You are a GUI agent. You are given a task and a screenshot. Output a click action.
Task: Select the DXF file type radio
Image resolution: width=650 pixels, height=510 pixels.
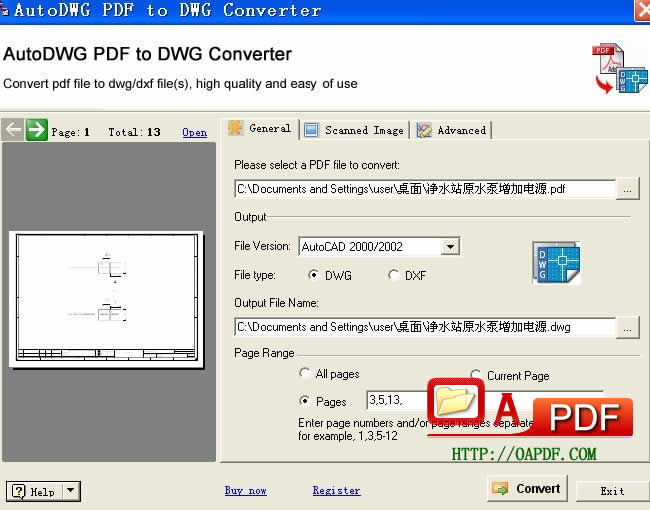(x=393, y=275)
